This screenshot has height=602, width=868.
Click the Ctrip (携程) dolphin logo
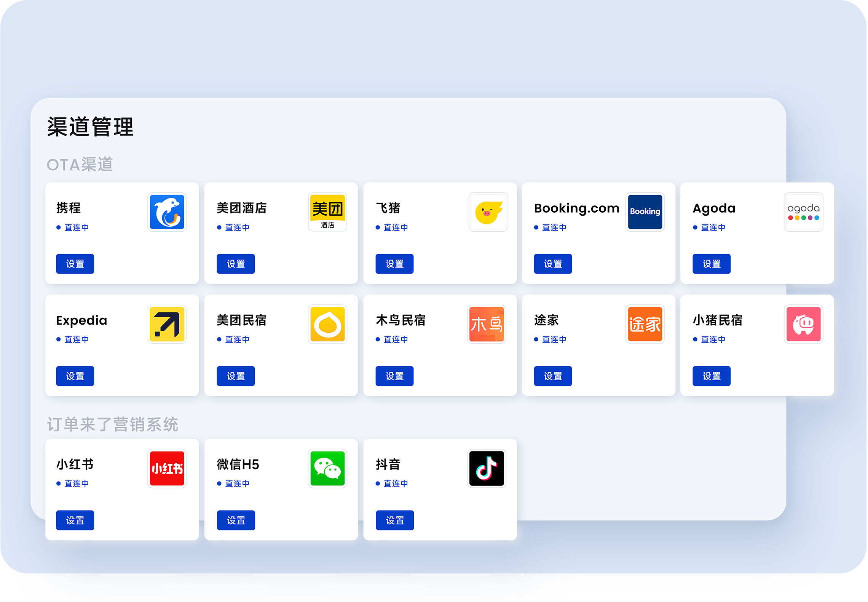[x=167, y=212]
